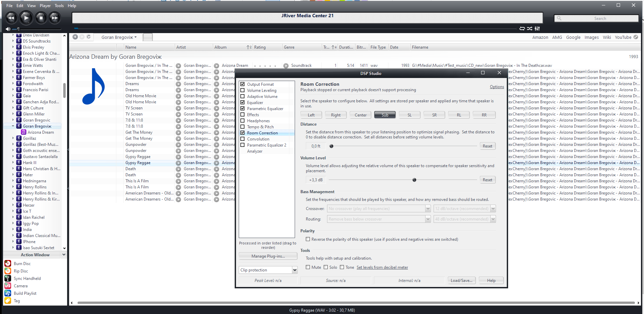Open the Edit menu
644x314 pixels.
20,6
